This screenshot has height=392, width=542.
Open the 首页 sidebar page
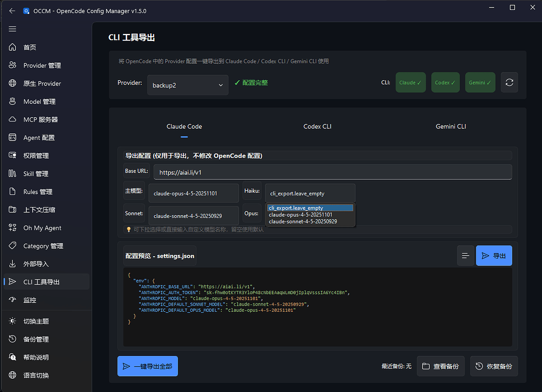pos(46,47)
